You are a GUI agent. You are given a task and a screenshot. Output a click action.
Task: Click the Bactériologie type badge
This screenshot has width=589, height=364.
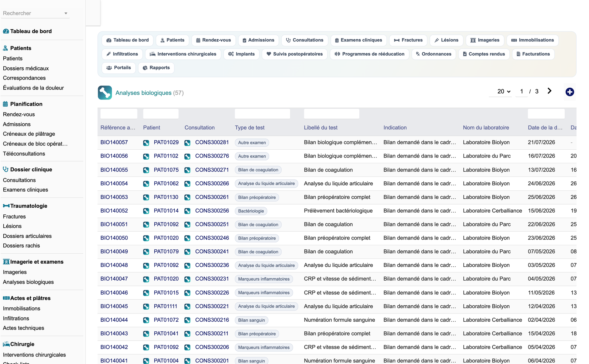pyautogui.click(x=251, y=211)
